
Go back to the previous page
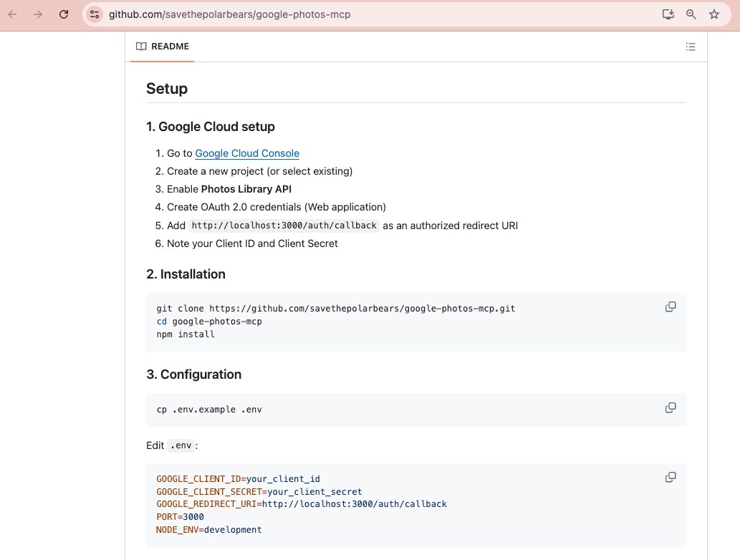tap(13, 14)
